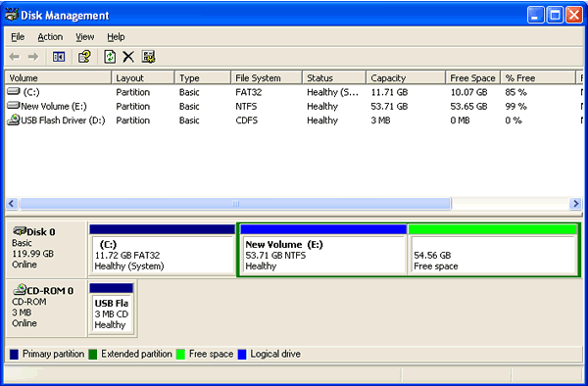The image size is (588, 386).
Task: Sort by the Free Space column header
Action: tap(473, 78)
